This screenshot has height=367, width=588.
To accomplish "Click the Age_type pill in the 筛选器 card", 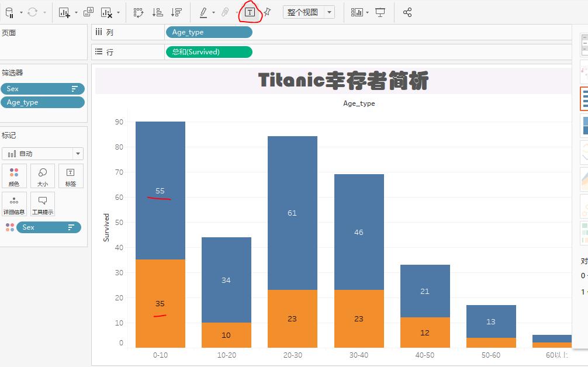I will click(x=43, y=102).
